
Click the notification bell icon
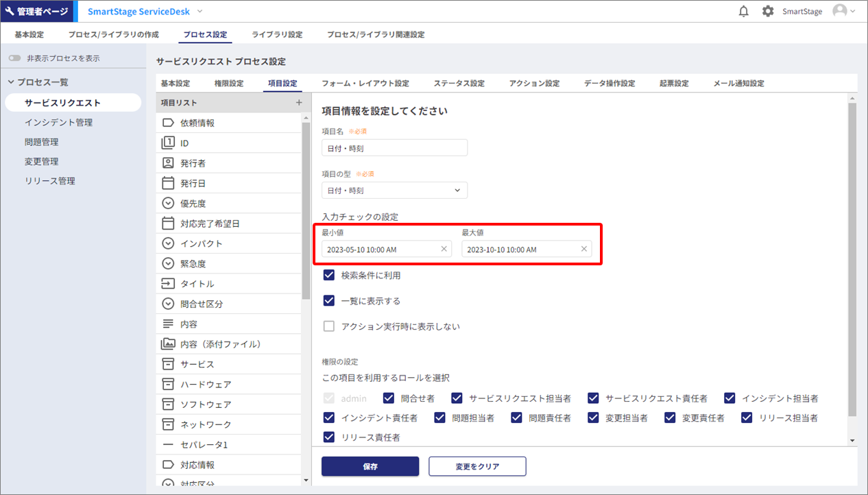click(x=743, y=12)
